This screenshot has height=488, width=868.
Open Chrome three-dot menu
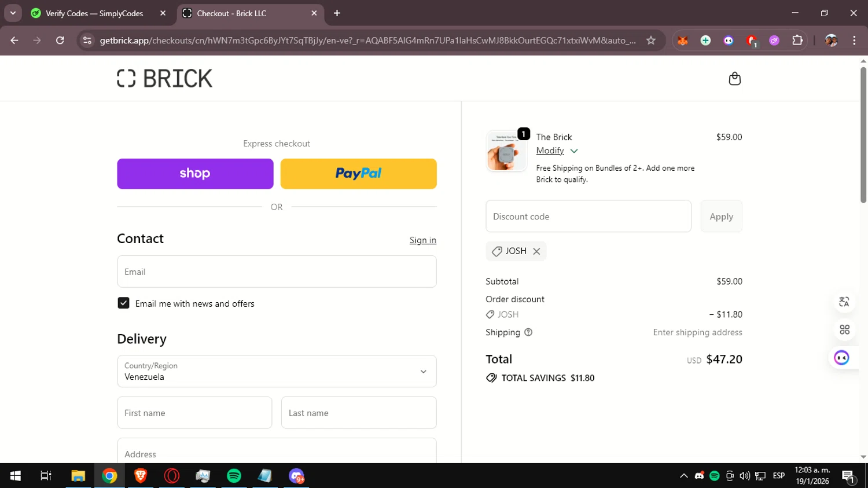854,41
